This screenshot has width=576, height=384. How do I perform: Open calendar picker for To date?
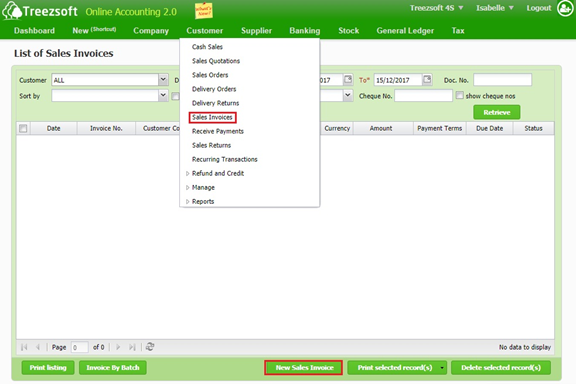click(427, 79)
